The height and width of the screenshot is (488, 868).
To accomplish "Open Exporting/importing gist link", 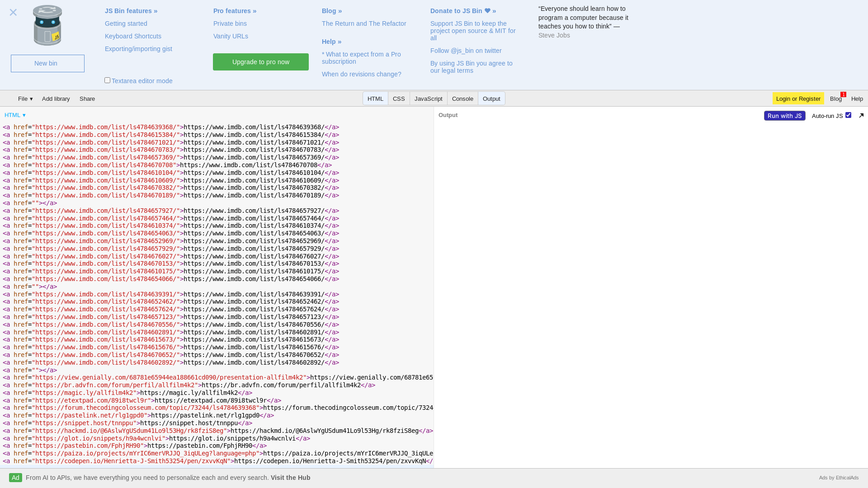I will 138,49.
